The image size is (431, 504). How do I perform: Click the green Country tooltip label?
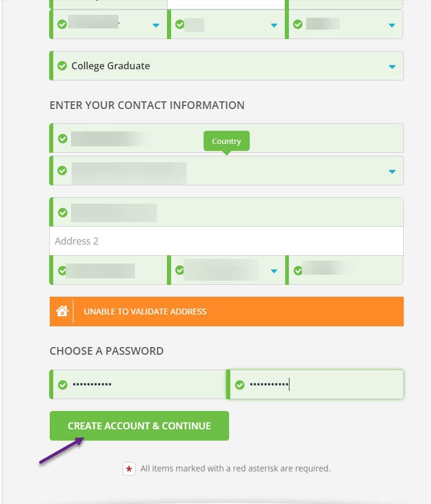point(226,141)
